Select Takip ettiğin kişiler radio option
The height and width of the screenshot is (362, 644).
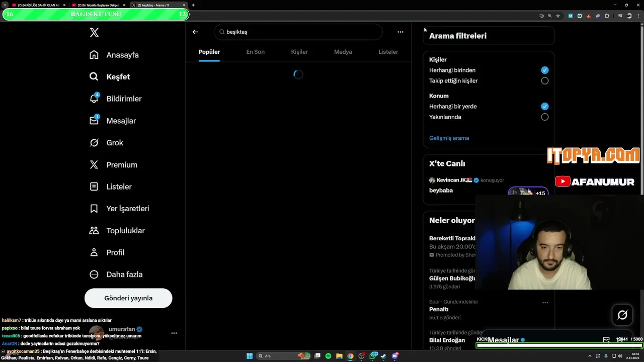pos(544,80)
